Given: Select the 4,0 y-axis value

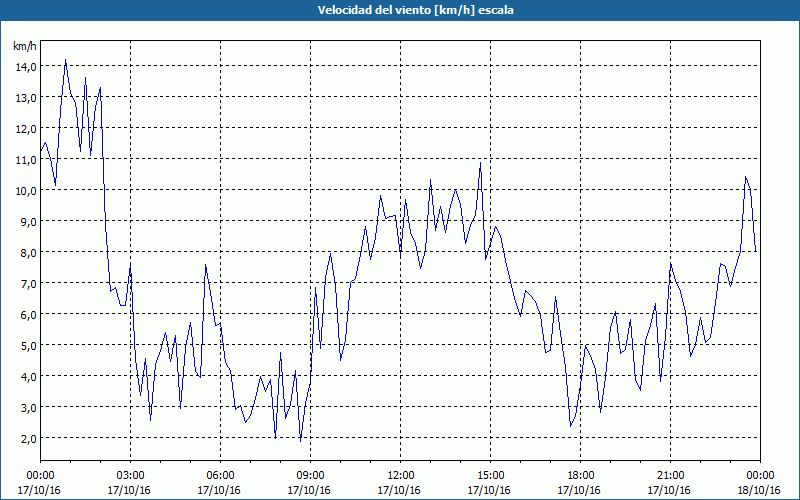Looking at the screenshot, I should (28, 377).
